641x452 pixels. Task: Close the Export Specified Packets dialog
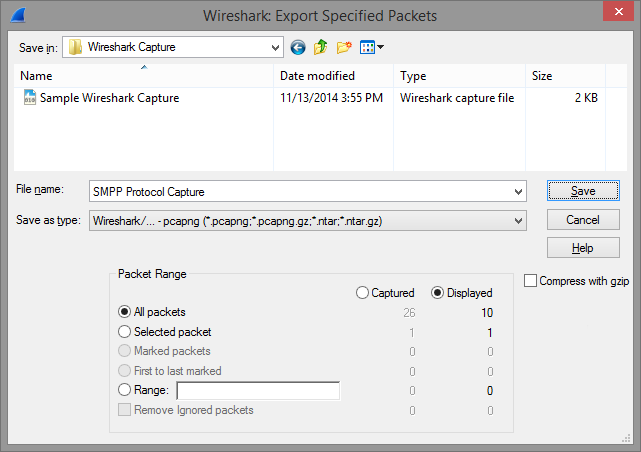tap(619, 11)
